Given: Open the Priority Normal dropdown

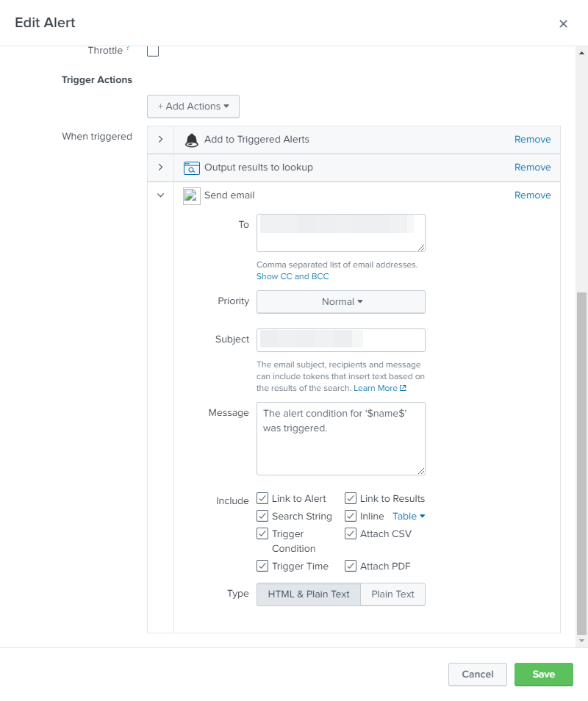Looking at the screenshot, I should click(x=341, y=302).
